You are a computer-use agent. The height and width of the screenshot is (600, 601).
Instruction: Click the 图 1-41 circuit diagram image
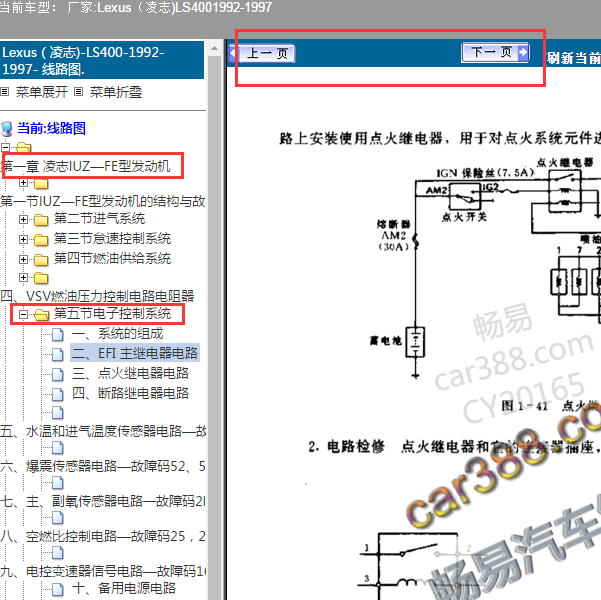coord(485,268)
